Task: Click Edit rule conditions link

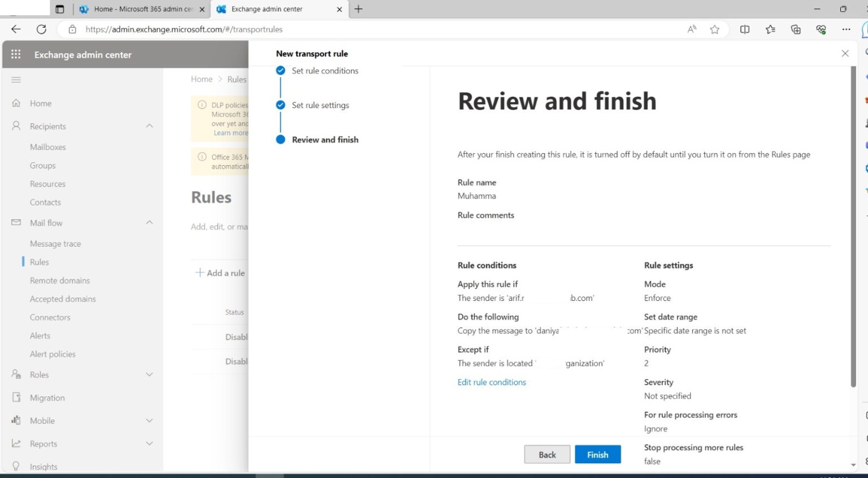Action: coord(492,382)
